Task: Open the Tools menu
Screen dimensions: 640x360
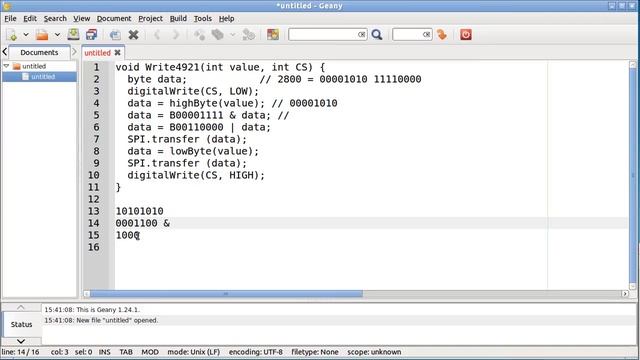Action: coord(202,18)
